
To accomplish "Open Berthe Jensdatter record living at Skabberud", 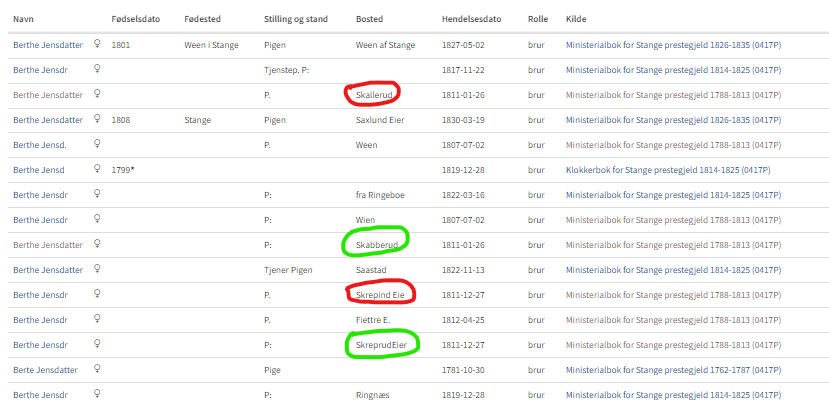I will pos(48,245).
